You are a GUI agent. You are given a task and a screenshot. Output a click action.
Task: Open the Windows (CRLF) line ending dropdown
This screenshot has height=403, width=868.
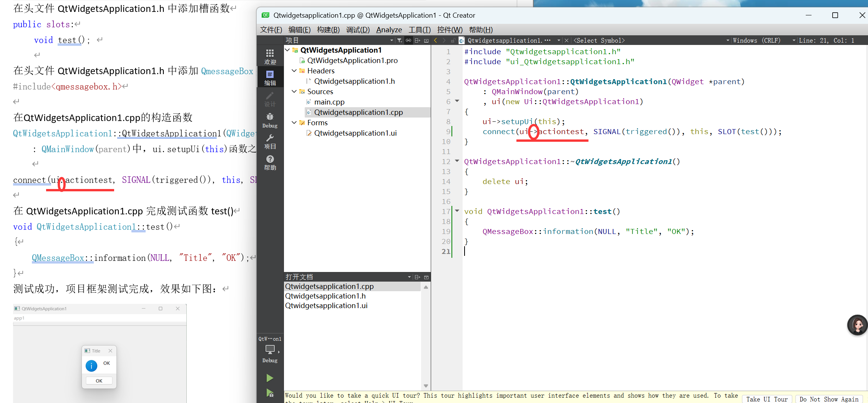794,40
